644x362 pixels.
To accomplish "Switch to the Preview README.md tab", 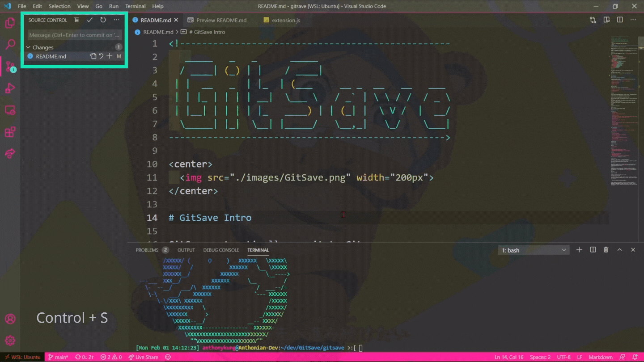I will [x=217, y=20].
